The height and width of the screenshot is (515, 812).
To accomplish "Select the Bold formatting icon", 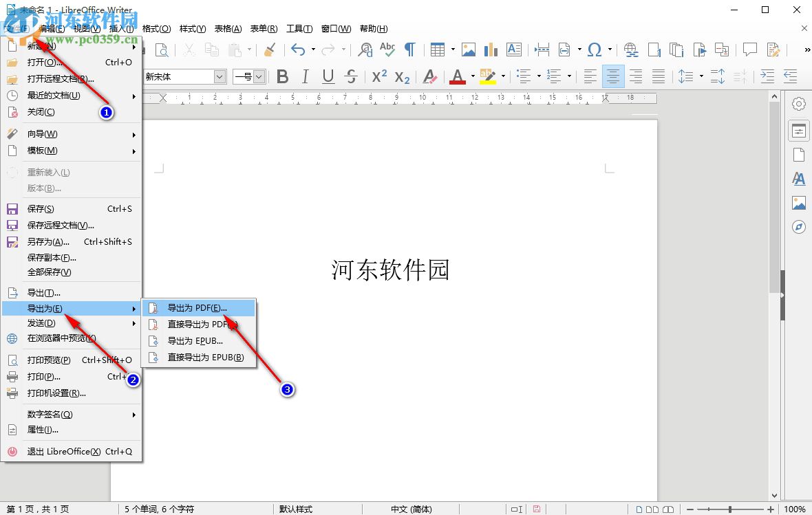I will (282, 76).
